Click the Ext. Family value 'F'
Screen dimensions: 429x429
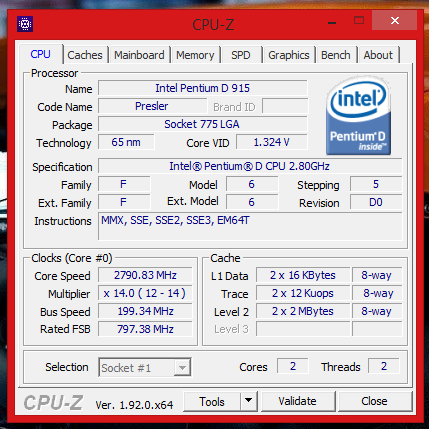pyautogui.click(x=124, y=202)
